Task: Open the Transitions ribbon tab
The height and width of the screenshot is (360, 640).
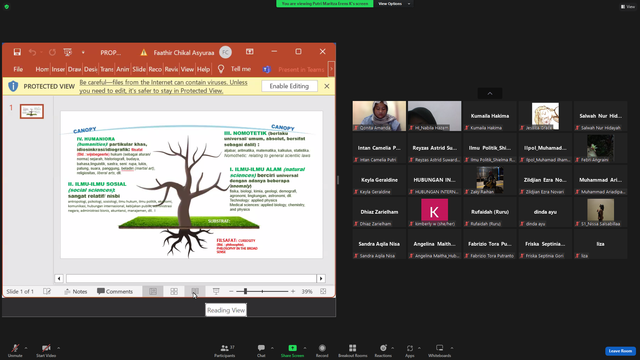Action: (107, 69)
